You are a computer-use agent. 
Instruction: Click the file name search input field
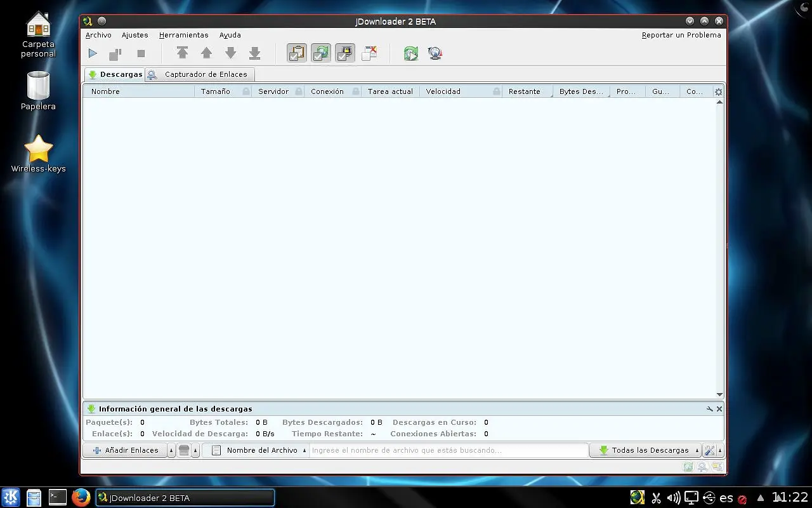click(x=449, y=450)
